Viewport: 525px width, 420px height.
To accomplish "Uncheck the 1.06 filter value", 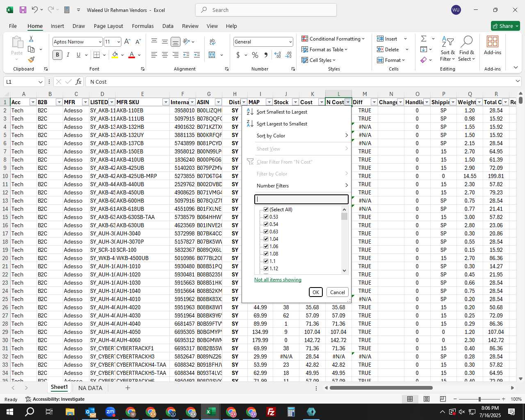I will point(266,247).
